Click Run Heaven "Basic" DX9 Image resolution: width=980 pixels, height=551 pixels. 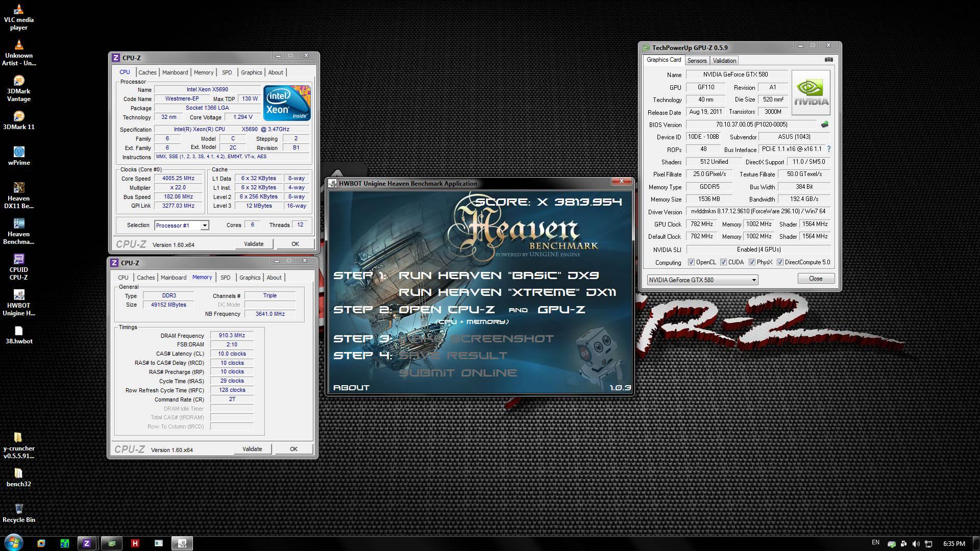point(499,275)
